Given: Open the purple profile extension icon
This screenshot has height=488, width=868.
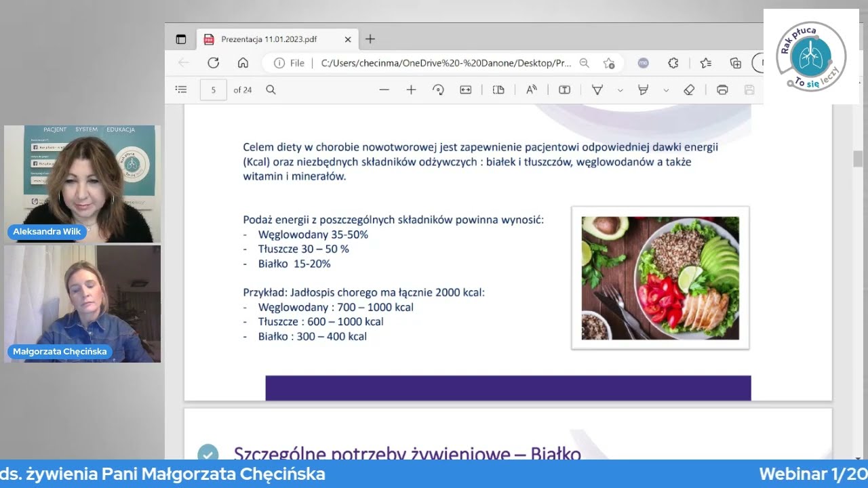Looking at the screenshot, I should tap(644, 63).
